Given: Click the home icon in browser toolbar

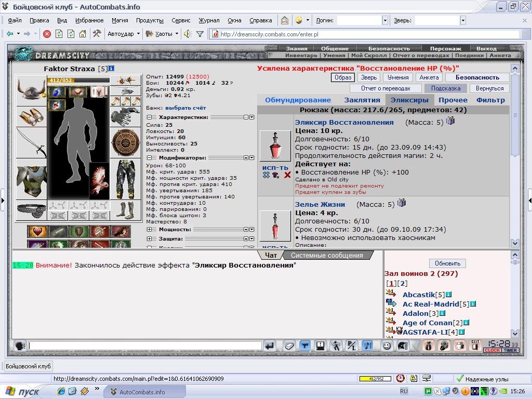Looking at the screenshot, I should pos(83,34).
